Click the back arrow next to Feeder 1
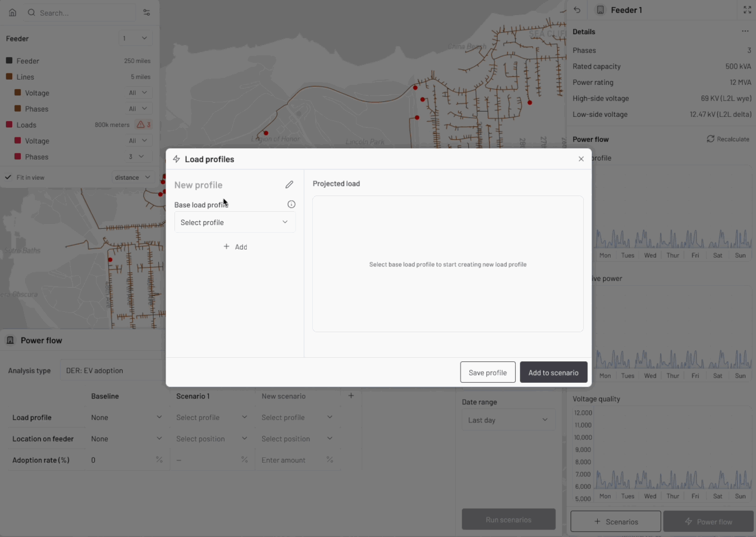This screenshot has width=756, height=537. [x=577, y=10]
